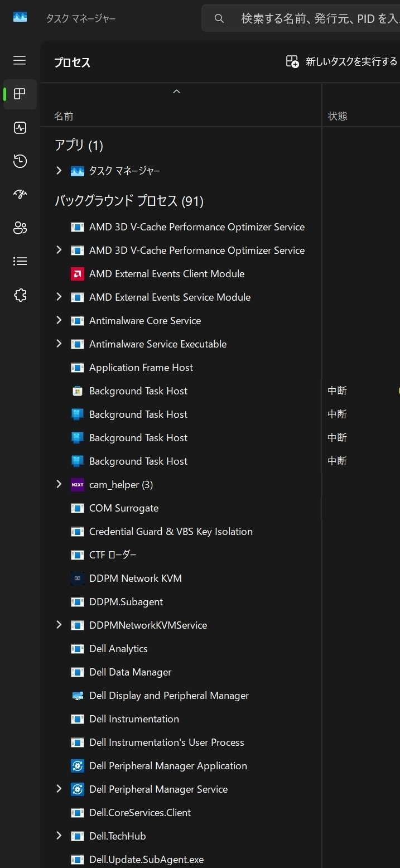The image size is (400, 868).
Task: Click 新しいタスクを実行する button
Action: pos(341,61)
